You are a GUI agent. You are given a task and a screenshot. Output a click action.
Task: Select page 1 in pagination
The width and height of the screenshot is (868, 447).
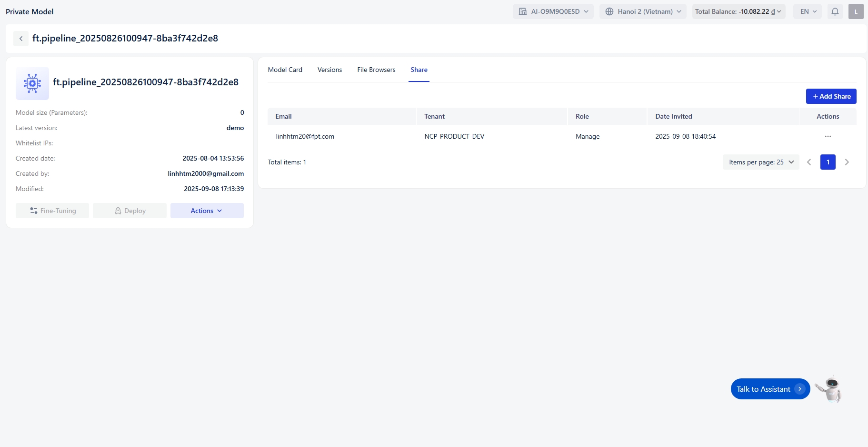828,162
